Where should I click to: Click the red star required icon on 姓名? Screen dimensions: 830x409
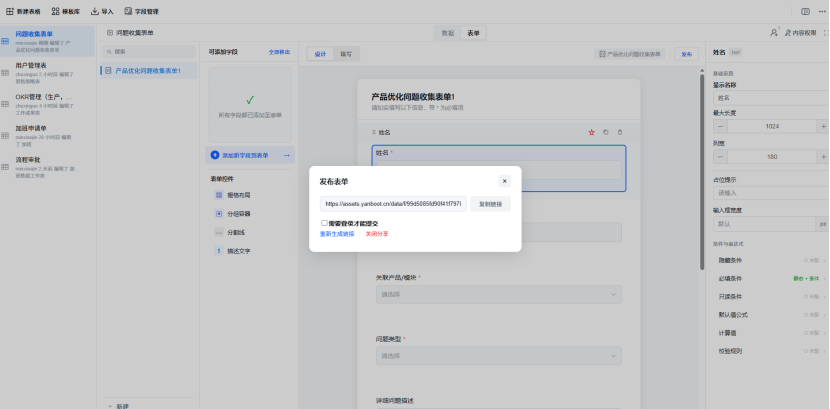tap(591, 132)
